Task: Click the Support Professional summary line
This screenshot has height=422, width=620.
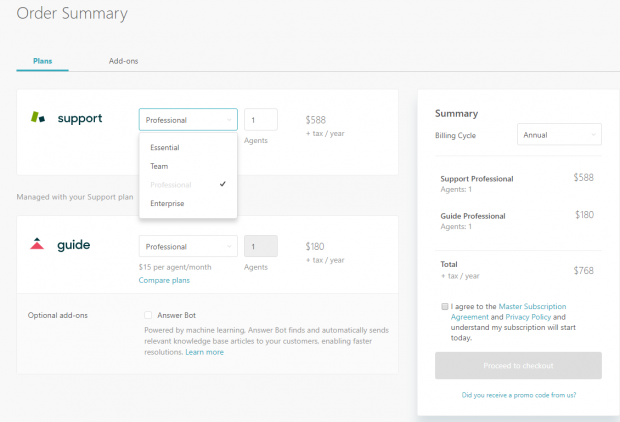Action: pos(476,179)
